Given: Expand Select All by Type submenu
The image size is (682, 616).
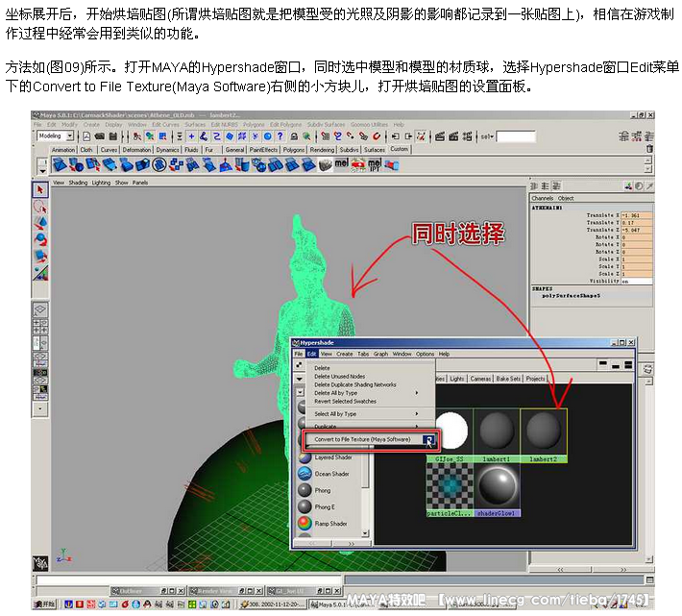Looking at the screenshot, I should 417,414.
